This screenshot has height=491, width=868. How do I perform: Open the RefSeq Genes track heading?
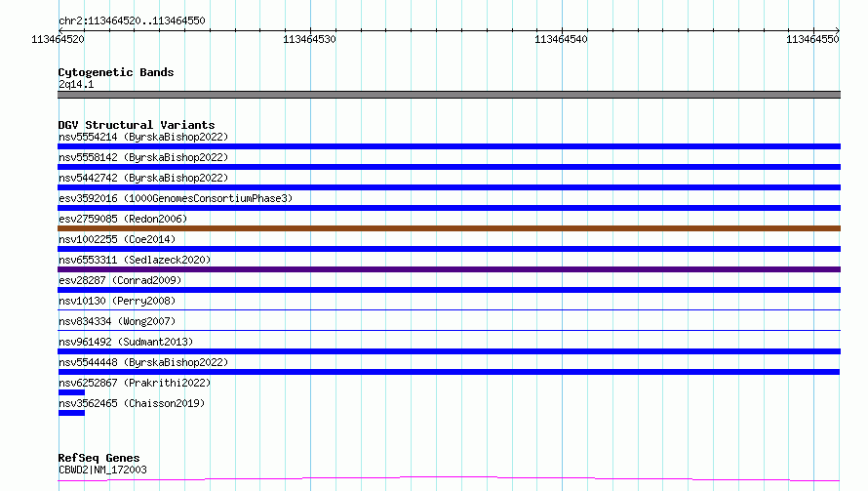(x=99, y=458)
